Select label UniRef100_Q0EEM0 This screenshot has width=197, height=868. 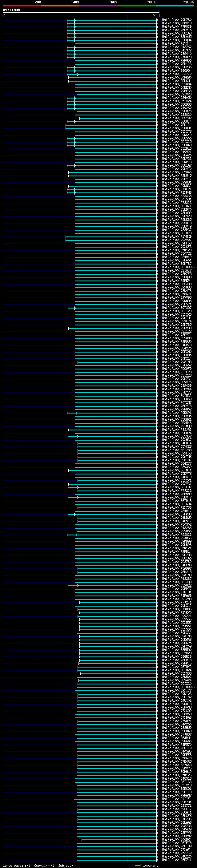click(176, 88)
